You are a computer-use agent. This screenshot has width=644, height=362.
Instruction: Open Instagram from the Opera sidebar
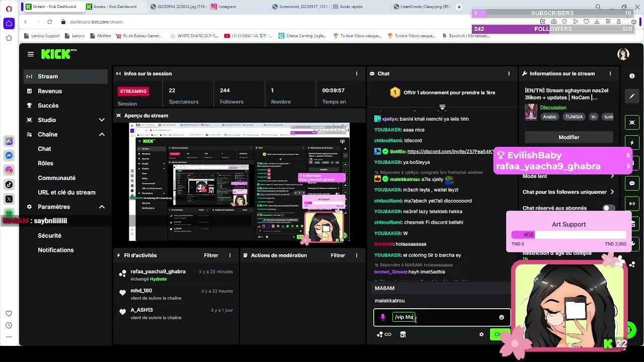click(9, 170)
